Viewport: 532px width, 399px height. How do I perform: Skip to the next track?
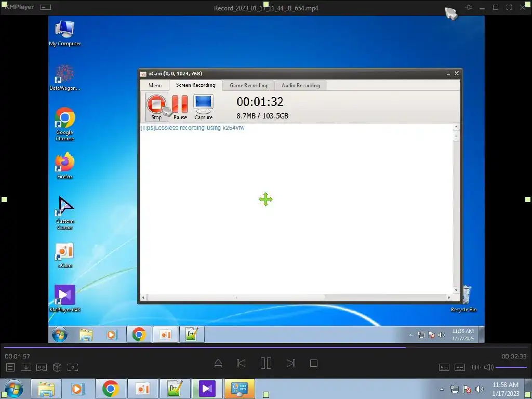pos(291,363)
